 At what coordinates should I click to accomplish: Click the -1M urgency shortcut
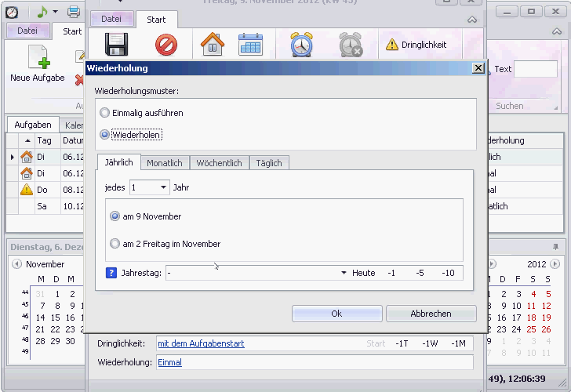(458, 343)
